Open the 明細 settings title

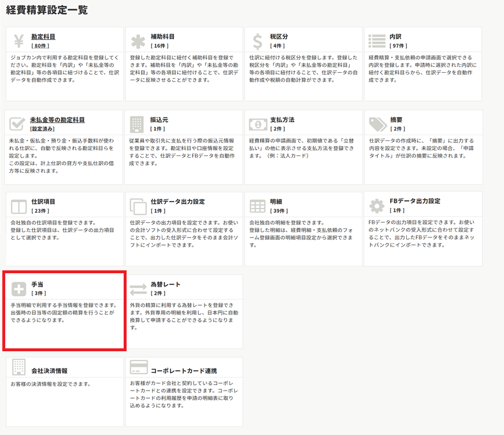click(276, 202)
